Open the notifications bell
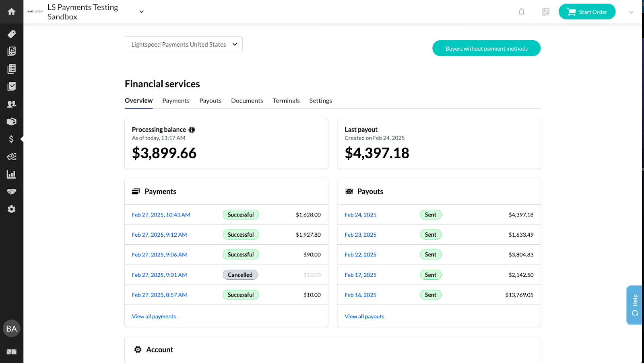This screenshot has width=644, height=363. point(522,12)
